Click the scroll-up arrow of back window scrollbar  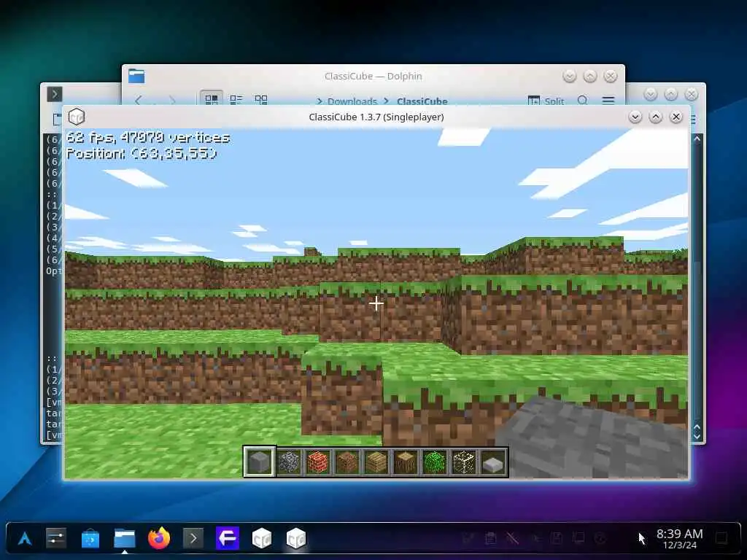697,139
